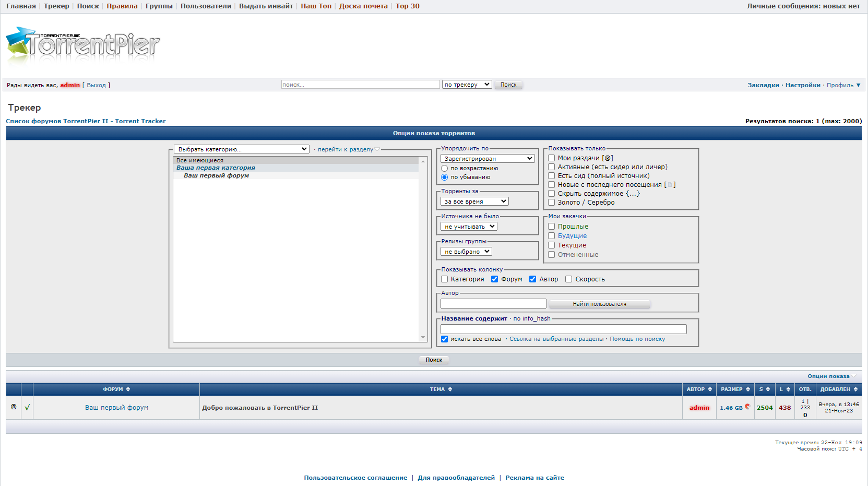Viewport: 868px width, 486px height.
Task: Sort by the Тема column arrows
Action: pos(450,389)
